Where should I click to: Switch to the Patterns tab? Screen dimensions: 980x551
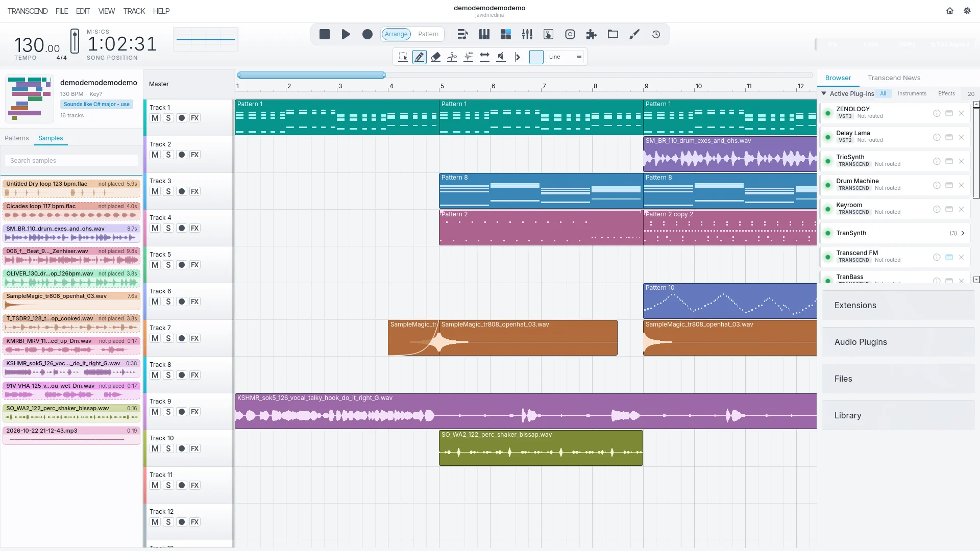[x=17, y=138]
